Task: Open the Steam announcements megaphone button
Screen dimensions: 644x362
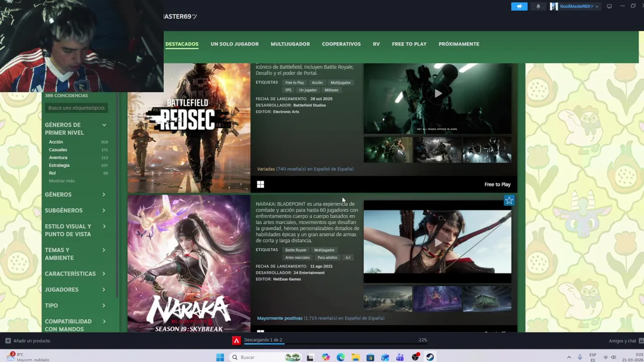Action: 519,7
